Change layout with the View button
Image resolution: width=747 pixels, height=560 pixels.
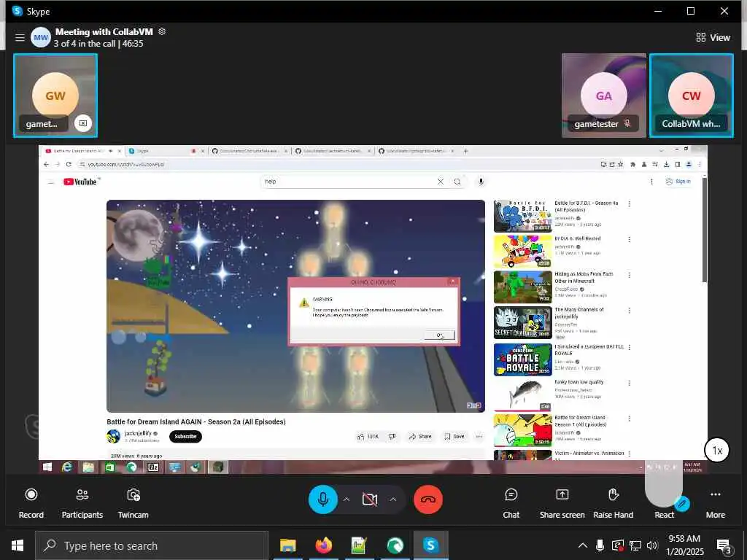(x=713, y=37)
